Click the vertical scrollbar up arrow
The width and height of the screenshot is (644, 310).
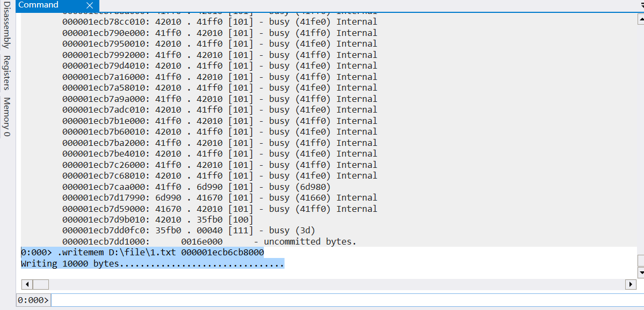tap(640, 19)
